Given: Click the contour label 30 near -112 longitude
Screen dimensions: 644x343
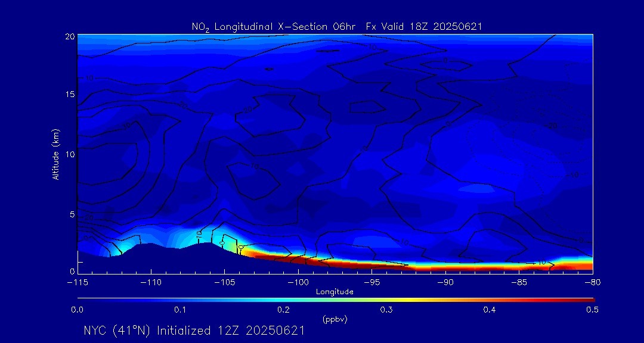Looking at the screenshot, I should point(126,126).
